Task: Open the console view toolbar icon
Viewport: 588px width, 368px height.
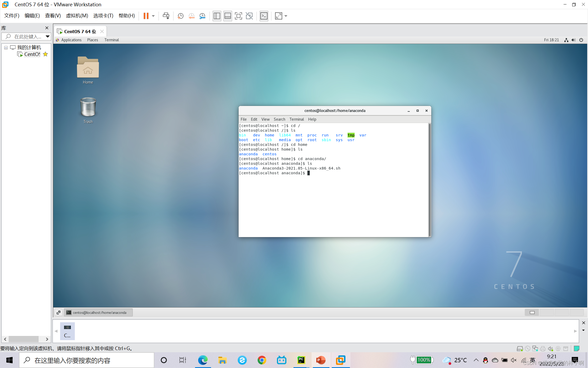Action: point(264,16)
